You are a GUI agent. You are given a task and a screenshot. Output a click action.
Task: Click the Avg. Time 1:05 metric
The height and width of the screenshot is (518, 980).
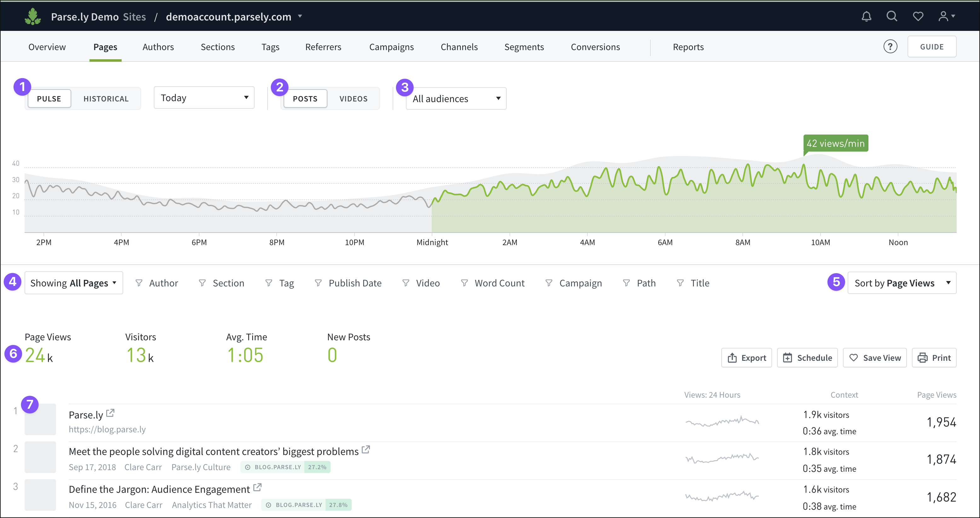246,348
